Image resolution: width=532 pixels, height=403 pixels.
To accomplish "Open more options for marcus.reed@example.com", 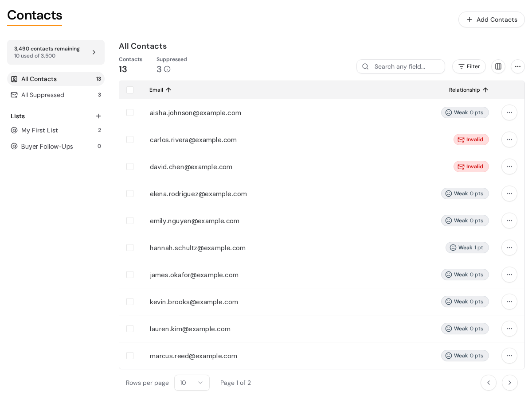I will pyautogui.click(x=509, y=356).
